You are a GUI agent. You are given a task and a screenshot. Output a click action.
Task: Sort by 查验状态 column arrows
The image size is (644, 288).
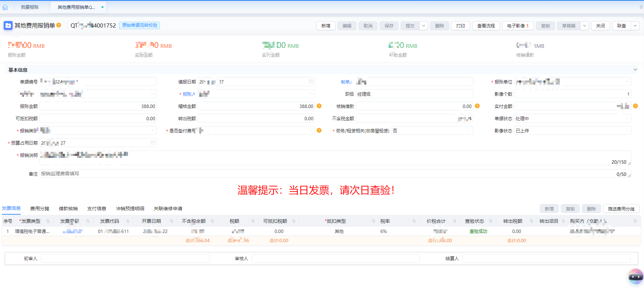[x=491, y=221]
